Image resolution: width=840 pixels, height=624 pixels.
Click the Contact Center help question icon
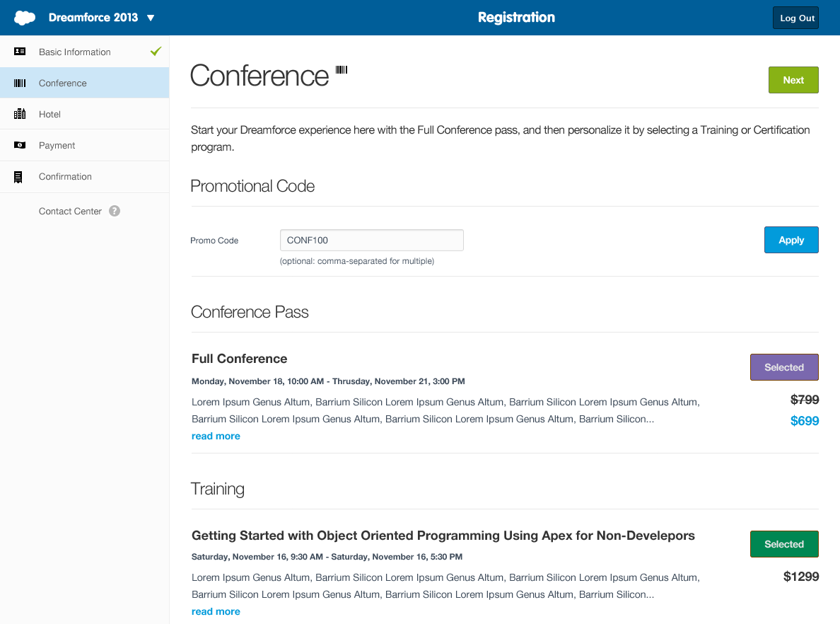point(115,211)
